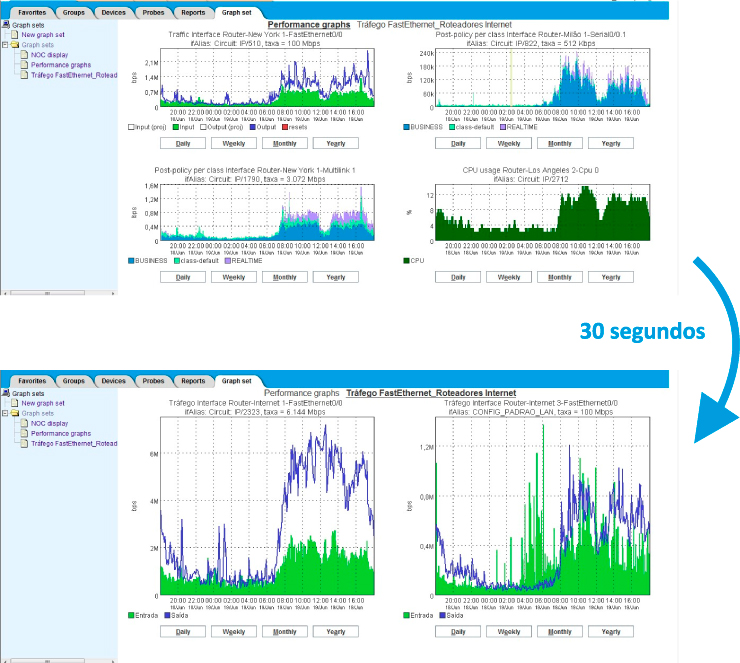Open Tráfego FastEthernet_Roteadores Internet header link, upper view
This screenshot has width=740, height=663.
click(x=434, y=25)
